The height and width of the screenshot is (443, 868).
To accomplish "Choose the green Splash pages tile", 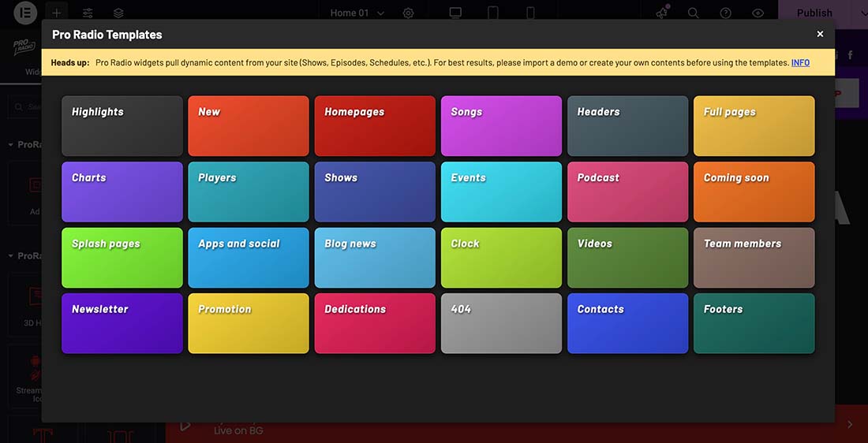I will click(x=122, y=258).
